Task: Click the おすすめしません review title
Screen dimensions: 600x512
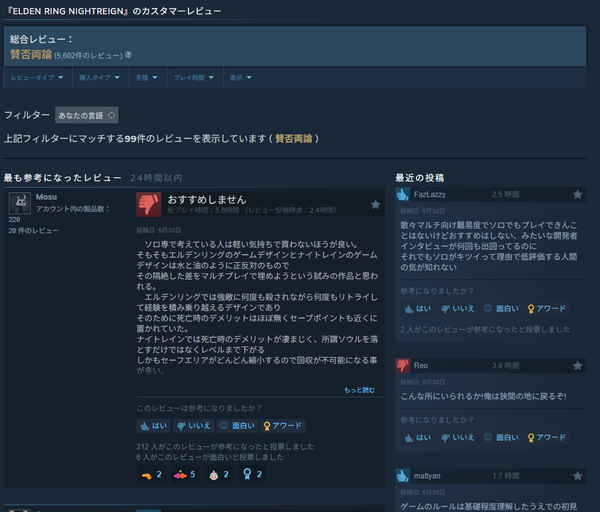Action: (x=207, y=199)
